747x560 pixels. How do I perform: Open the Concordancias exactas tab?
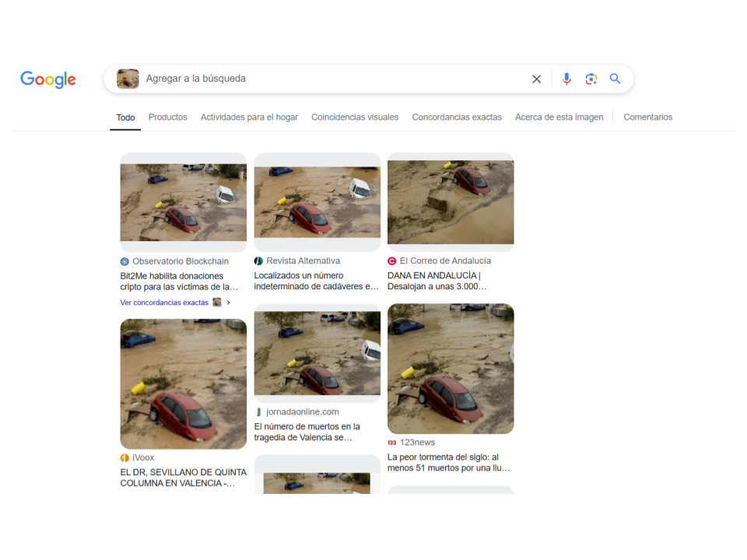pyautogui.click(x=457, y=117)
